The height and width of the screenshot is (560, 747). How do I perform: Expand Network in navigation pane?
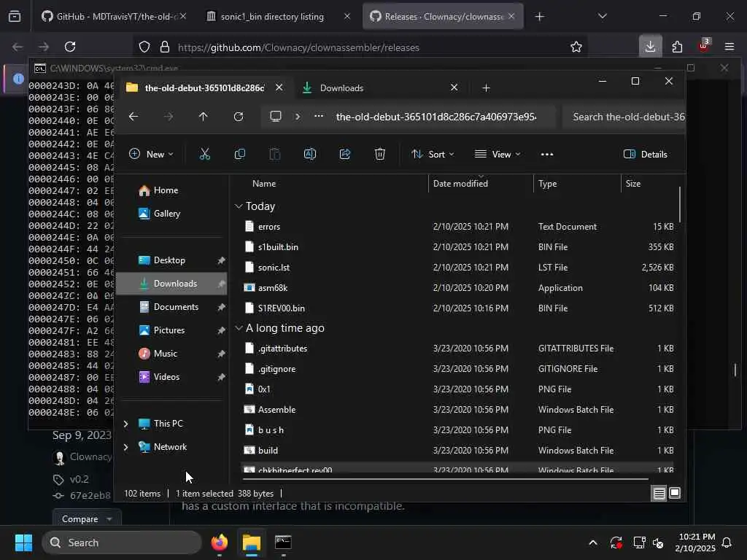[x=125, y=447]
